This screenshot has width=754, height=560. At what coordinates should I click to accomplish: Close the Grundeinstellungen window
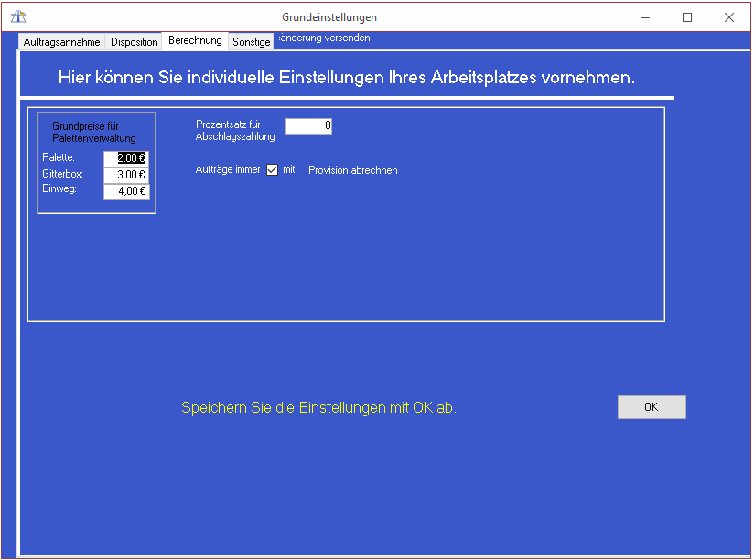coord(729,17)
